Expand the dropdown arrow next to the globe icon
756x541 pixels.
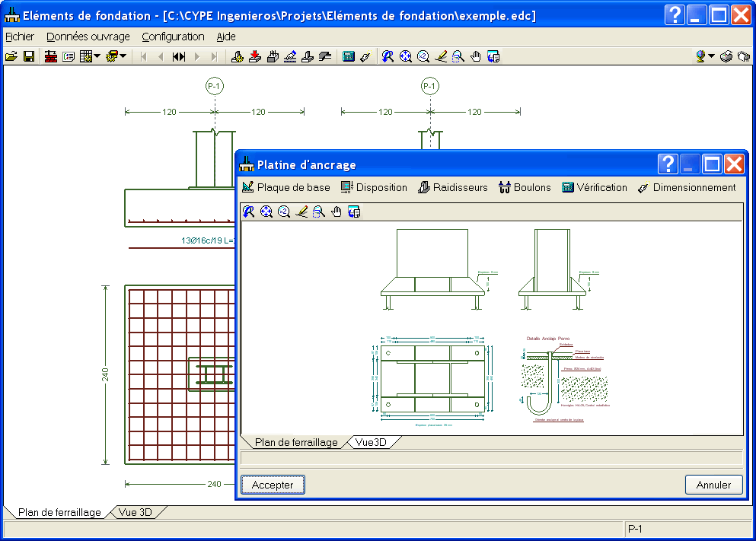coord(712,56)
